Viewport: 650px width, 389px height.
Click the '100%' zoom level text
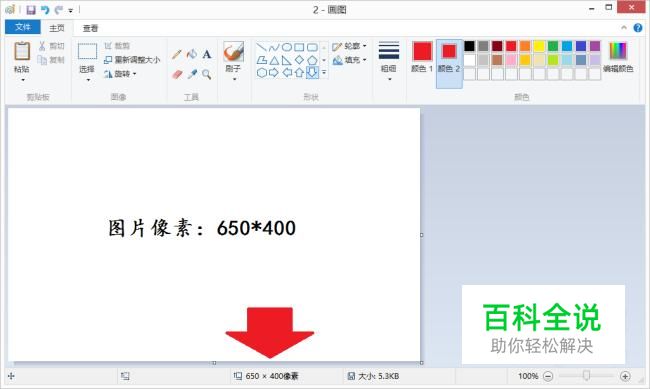coord(528,376)
